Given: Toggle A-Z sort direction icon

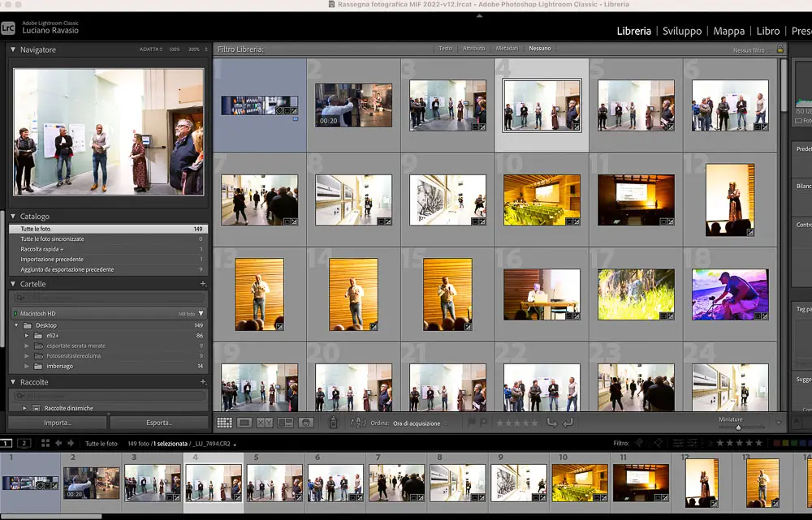Looking at the screenshot, I should click(358, 423).
